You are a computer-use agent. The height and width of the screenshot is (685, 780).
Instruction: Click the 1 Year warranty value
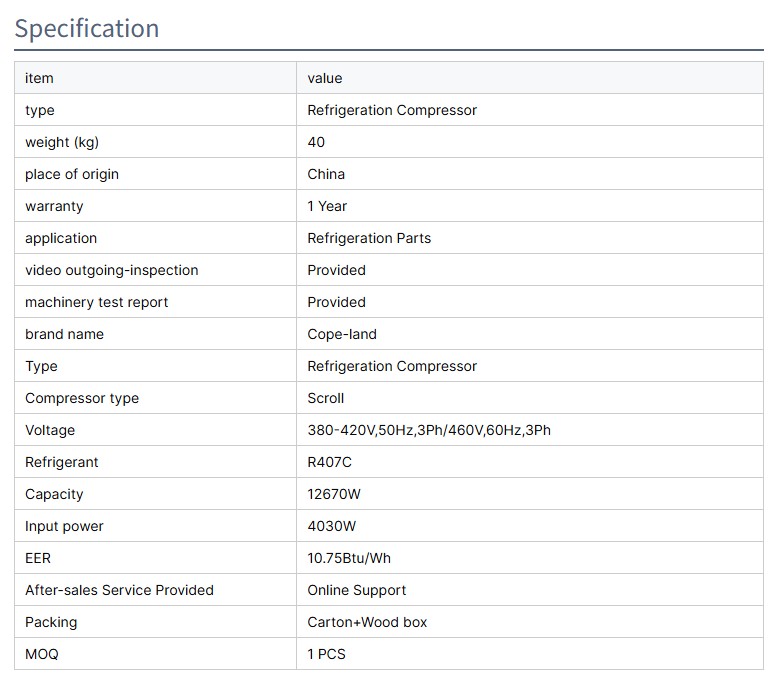[x=327, y=206]
